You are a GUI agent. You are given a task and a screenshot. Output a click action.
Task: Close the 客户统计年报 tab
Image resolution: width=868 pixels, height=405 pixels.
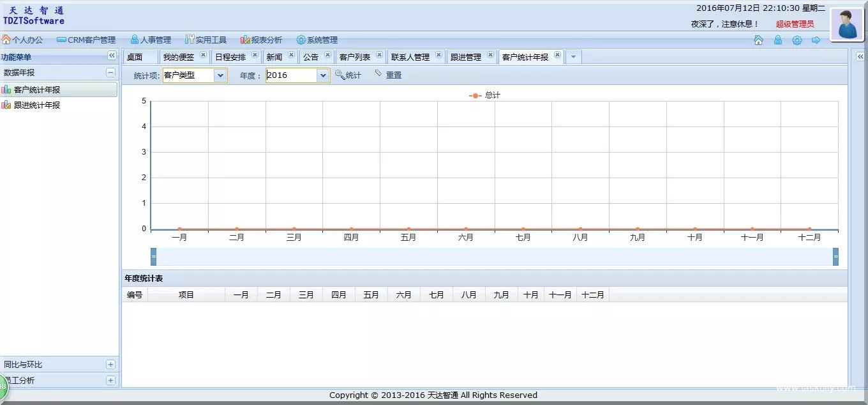(557, 55)
